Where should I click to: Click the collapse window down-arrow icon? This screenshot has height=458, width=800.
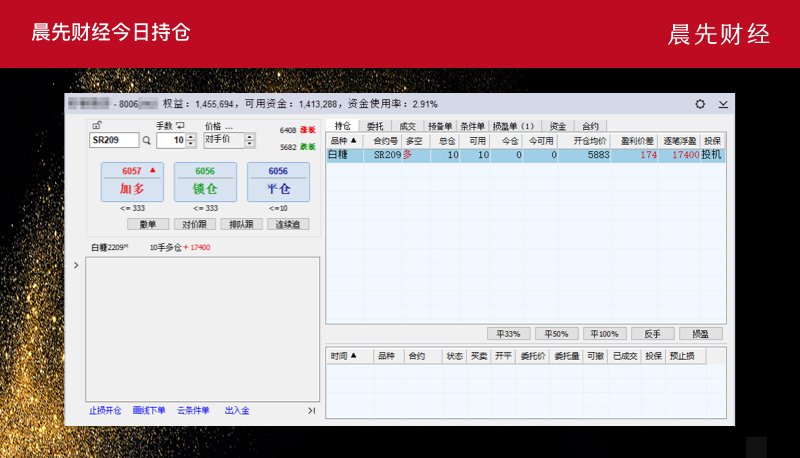coord(723,104)
